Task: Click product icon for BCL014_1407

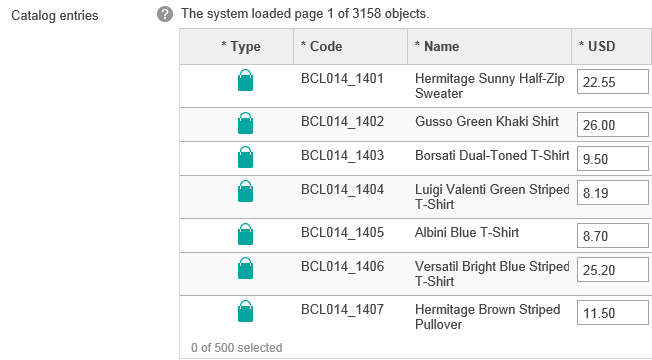Action: tap(245, 311)
